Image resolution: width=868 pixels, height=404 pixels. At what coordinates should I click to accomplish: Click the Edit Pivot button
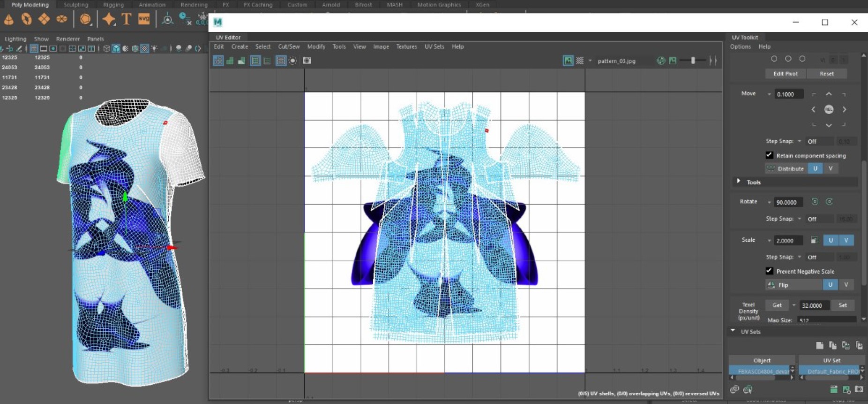(x=785, y=74)
